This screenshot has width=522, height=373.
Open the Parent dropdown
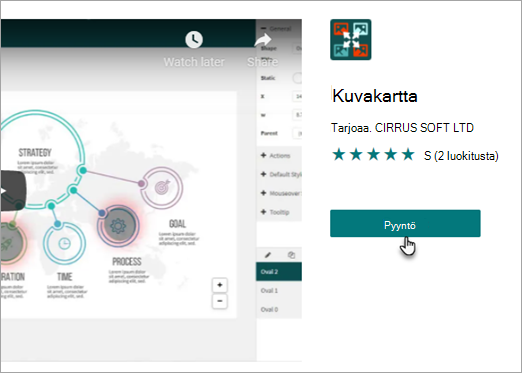coord(297,133)
